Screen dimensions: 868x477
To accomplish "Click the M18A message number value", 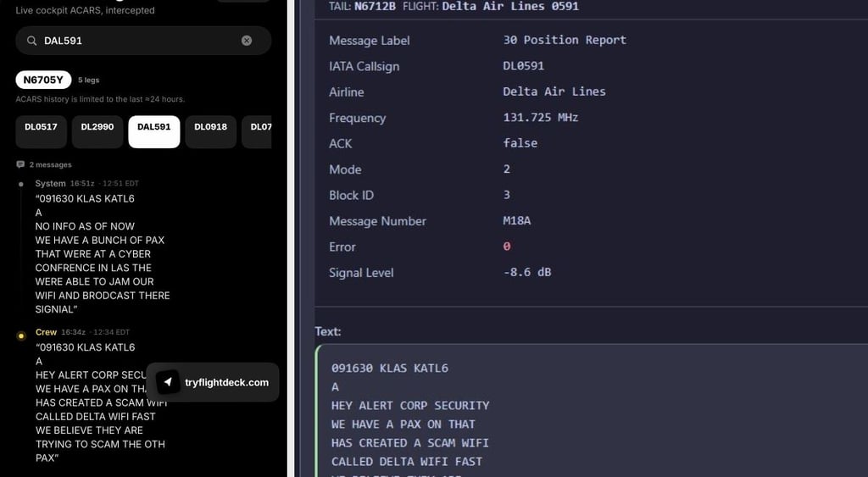I will [x=517, y=221].
